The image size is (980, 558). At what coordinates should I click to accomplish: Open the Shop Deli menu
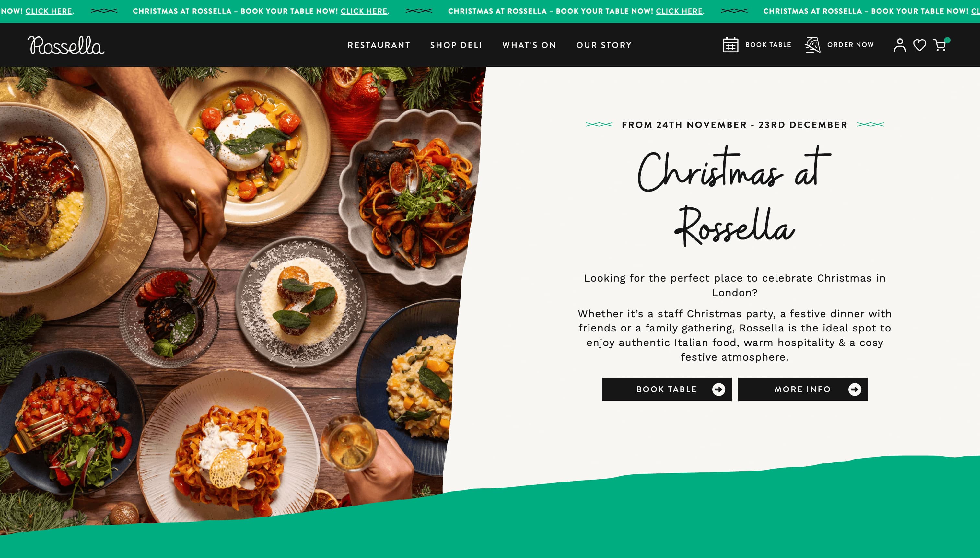[456, 45]
